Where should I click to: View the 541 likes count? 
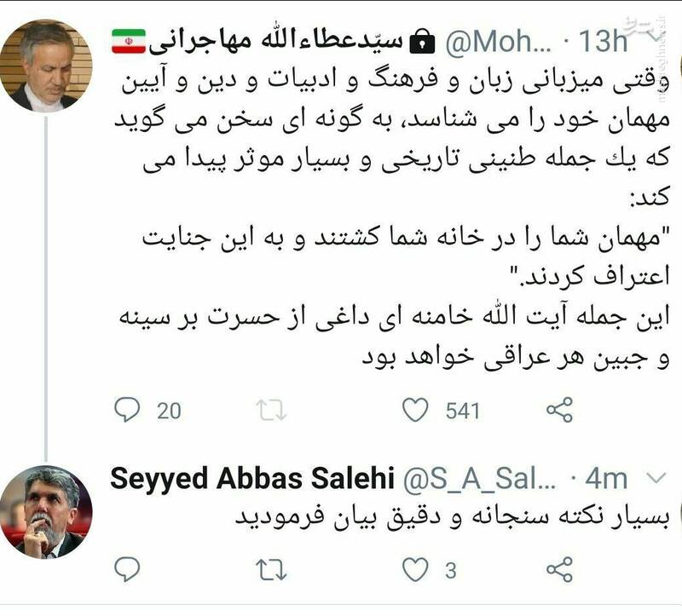click(463, 411)
